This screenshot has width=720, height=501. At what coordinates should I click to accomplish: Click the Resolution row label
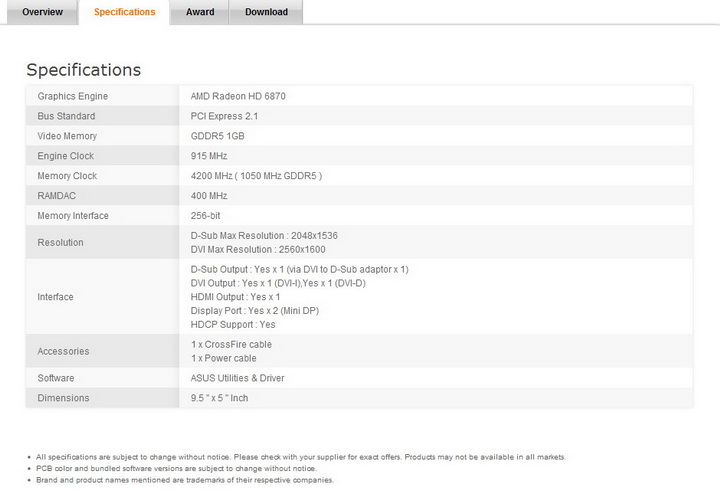click(60, 242)
